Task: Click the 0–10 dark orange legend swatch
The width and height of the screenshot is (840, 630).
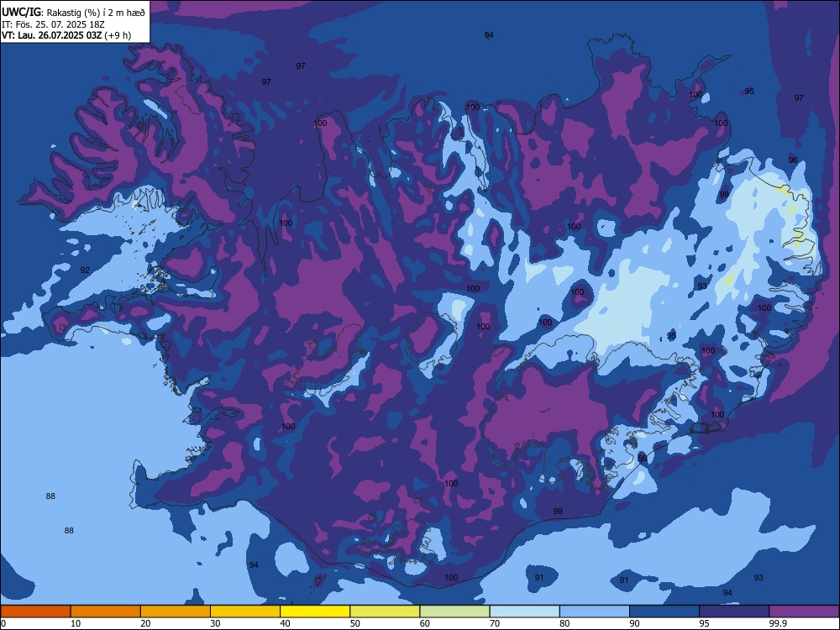Action: pyautogui.click(x=35, y=612)
